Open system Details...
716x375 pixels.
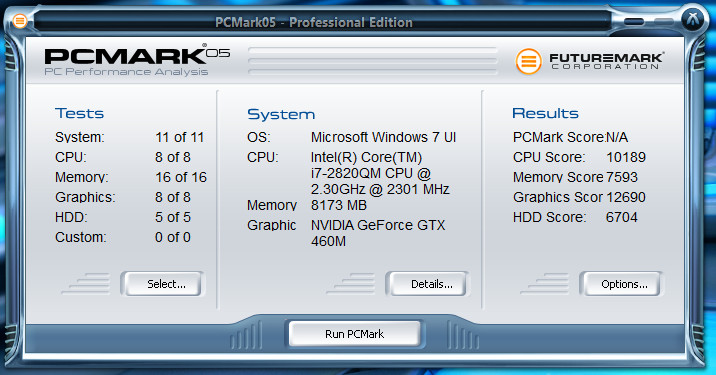click(427, 284)
